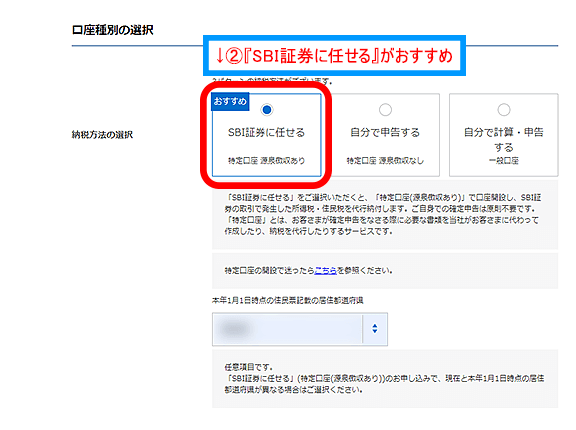576x430 pixels.
Task: Click the 一般口座 caption text
Action: (x=504, y=160)
